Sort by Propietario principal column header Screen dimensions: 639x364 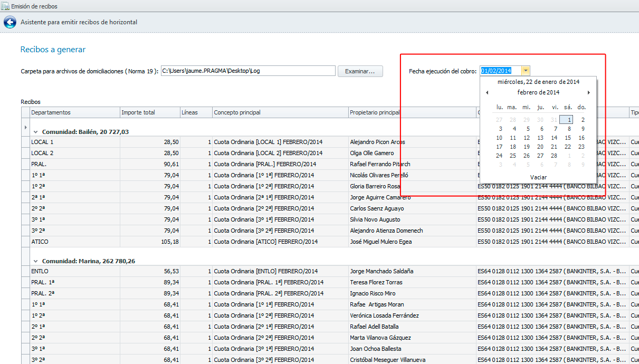click(x=412, y=112)
